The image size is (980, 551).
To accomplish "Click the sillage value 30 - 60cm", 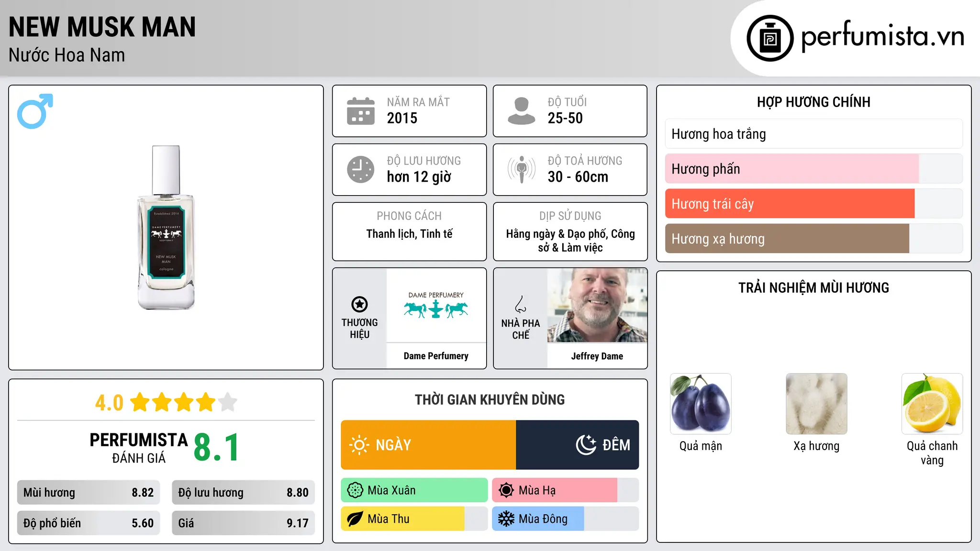I will (x=578, y=177).
